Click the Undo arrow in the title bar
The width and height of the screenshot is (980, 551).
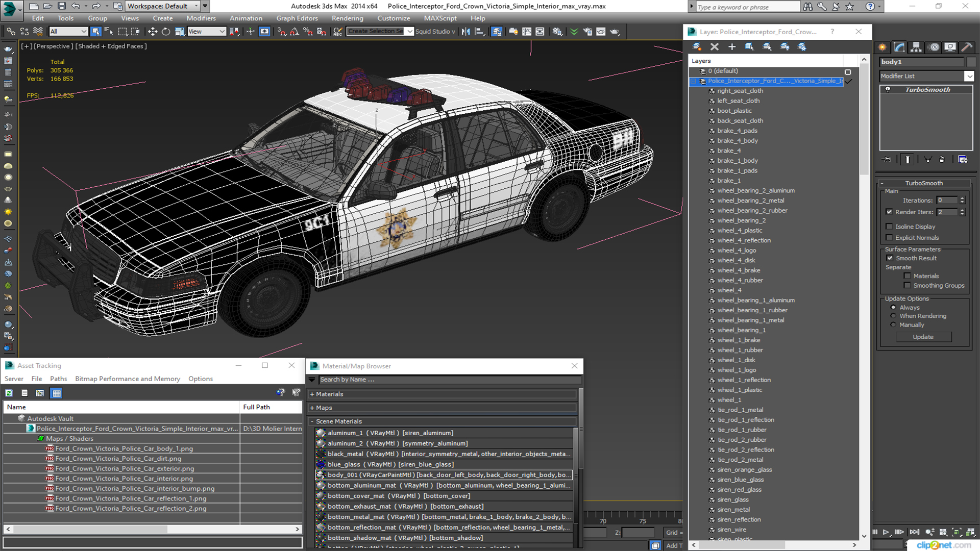point(76,6)
